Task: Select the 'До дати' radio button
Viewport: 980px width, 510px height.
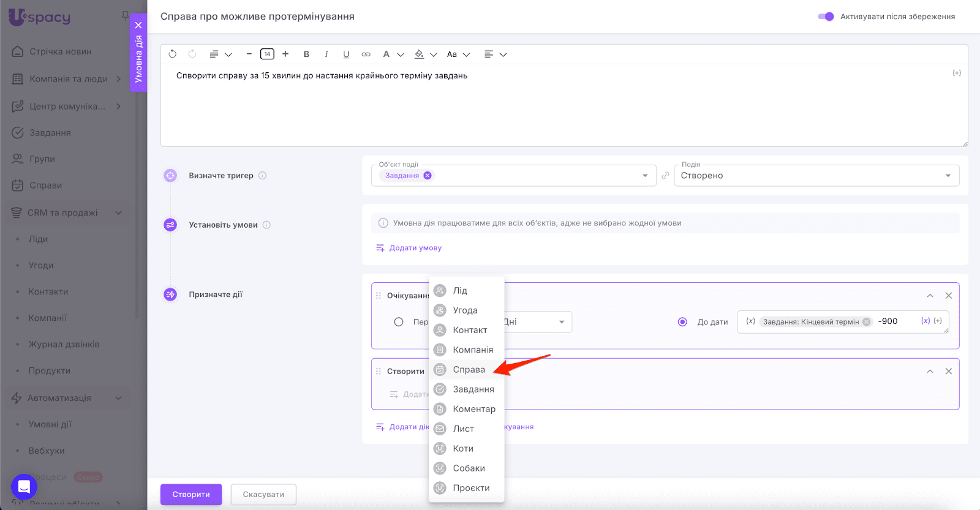Action: pos(682,322)
